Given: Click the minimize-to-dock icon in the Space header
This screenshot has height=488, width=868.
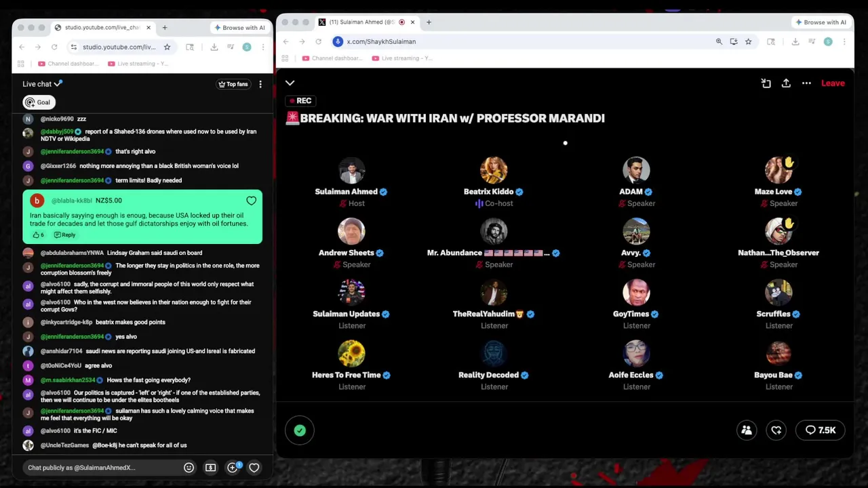Looking at the screenshot, I should coord(766,83).
